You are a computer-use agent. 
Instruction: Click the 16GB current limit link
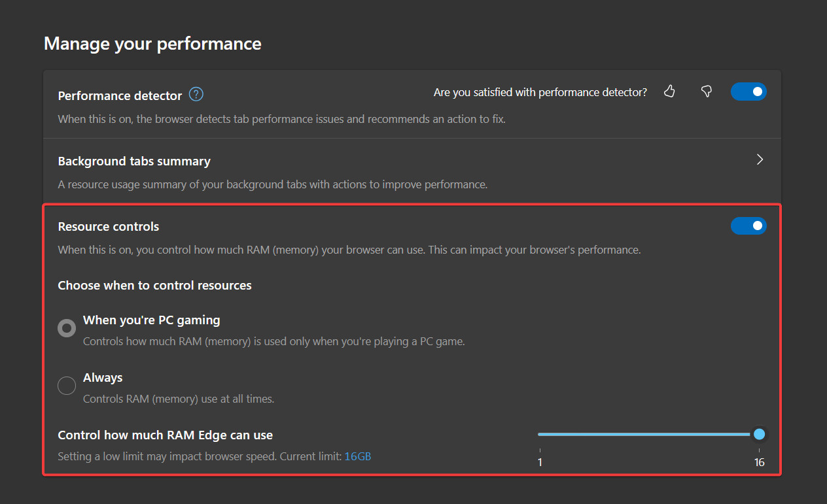click(357, 456)
